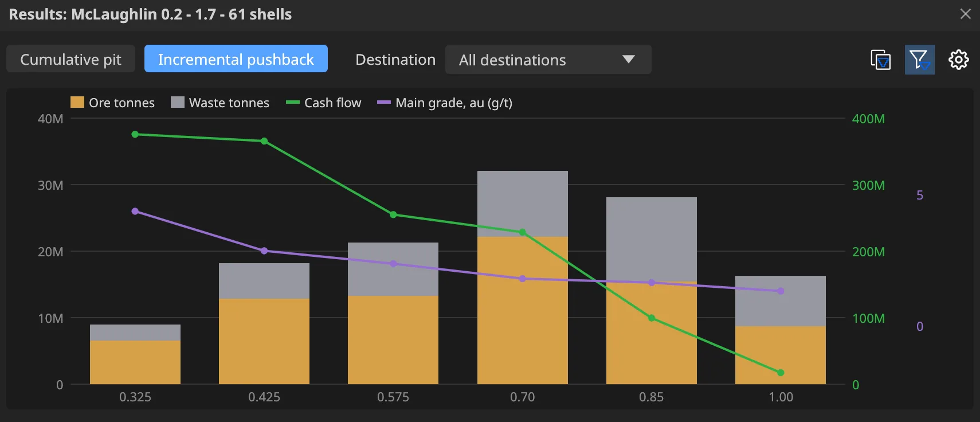This screenshot has width=980, height=422.
Task: Click the Destination label
Action: point(395,60)
